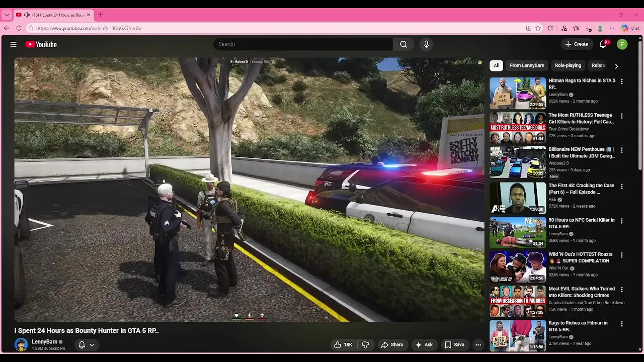Click the browser address bar URL
644x362 pixels.
pyautogui.click(x=89, y=28)
